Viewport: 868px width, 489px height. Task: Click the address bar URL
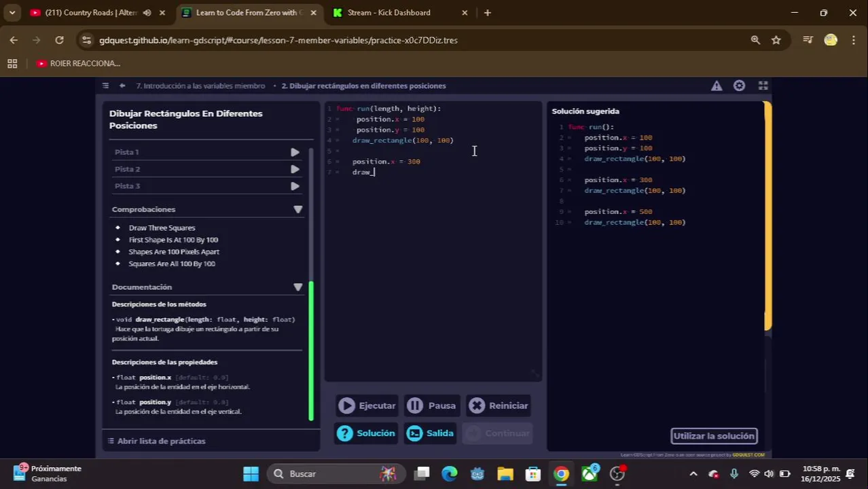pyautogui.click(x=278, y=40)
